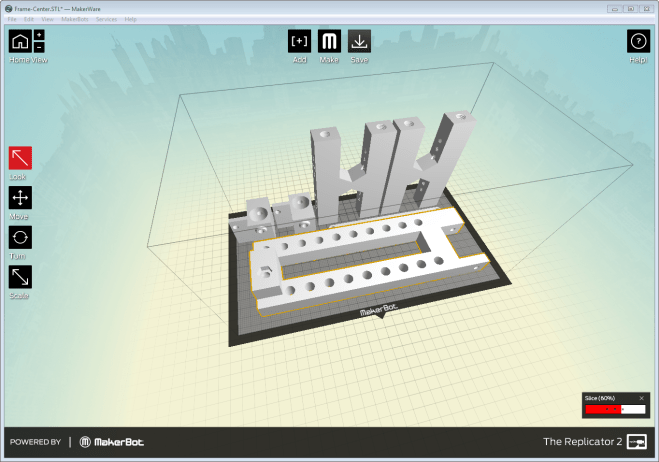Open the Make print dialog

(x=329, y=41)
